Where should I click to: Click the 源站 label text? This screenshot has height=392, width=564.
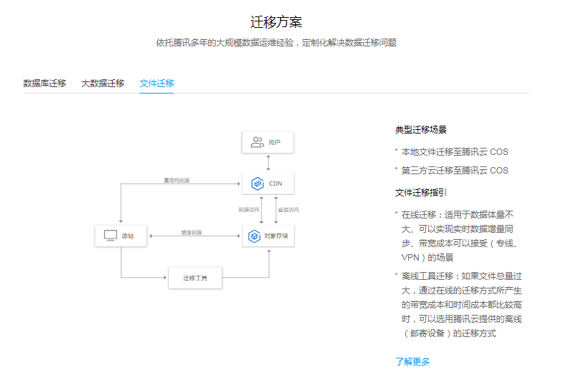pyautogui.click(x=128, y=236)
